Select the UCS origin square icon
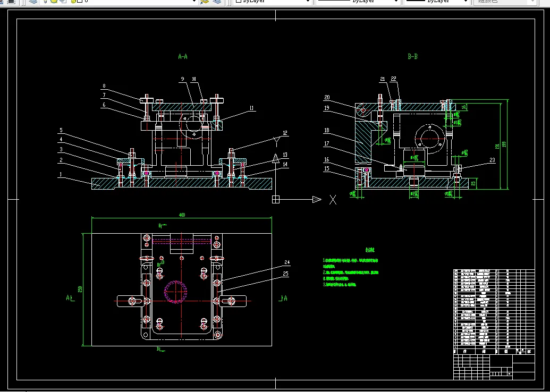This screenshot has width=550, height=392. coord(276,200)
